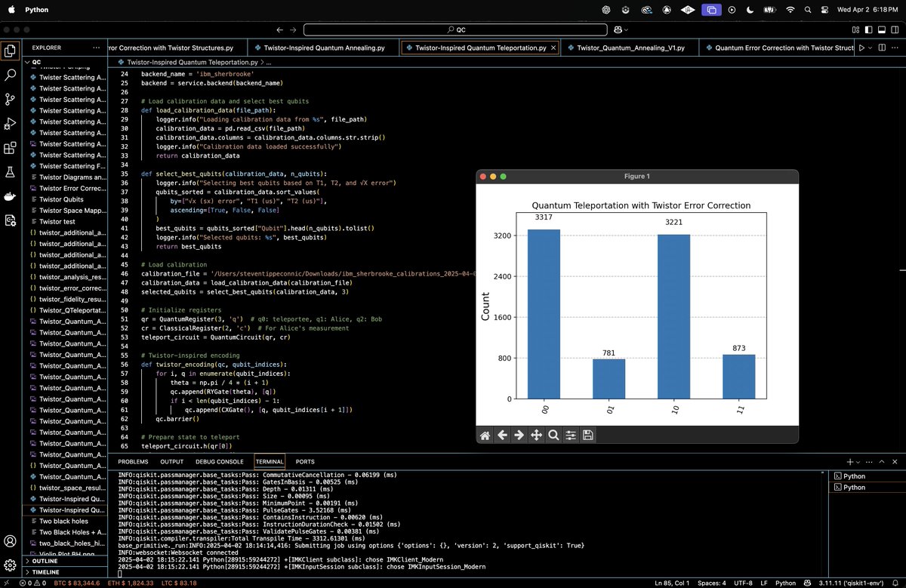Open the Run and Debug view
Image resolution: width=906 pixels, height=588 pixels.
coord(11,124)
